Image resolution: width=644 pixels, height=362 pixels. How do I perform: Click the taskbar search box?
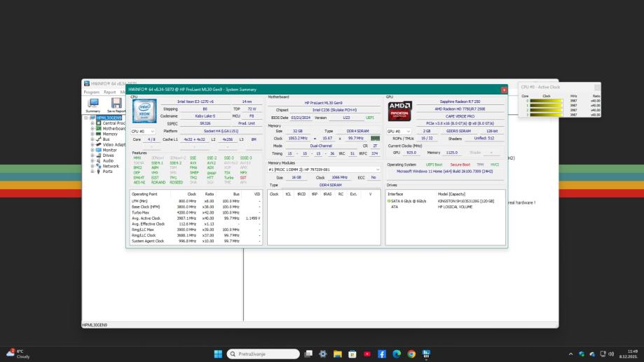(262, 354)
